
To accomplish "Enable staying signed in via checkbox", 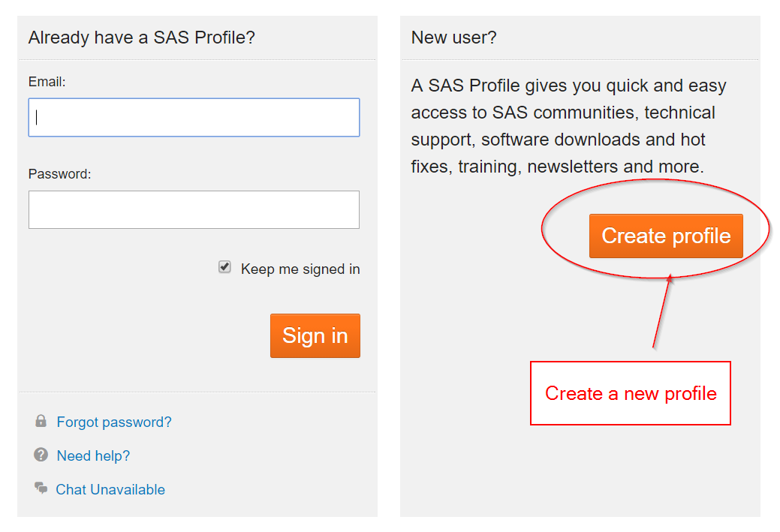I will point(224,266).
